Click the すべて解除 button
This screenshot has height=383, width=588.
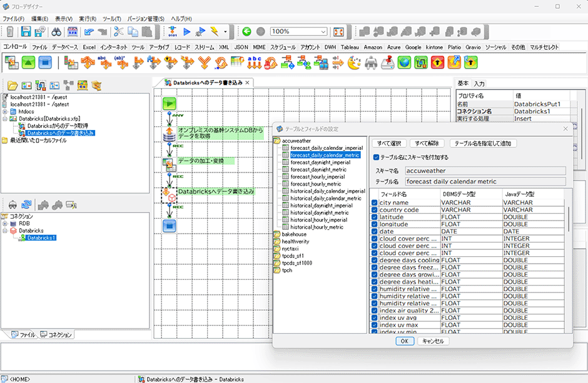click(427, 143)
